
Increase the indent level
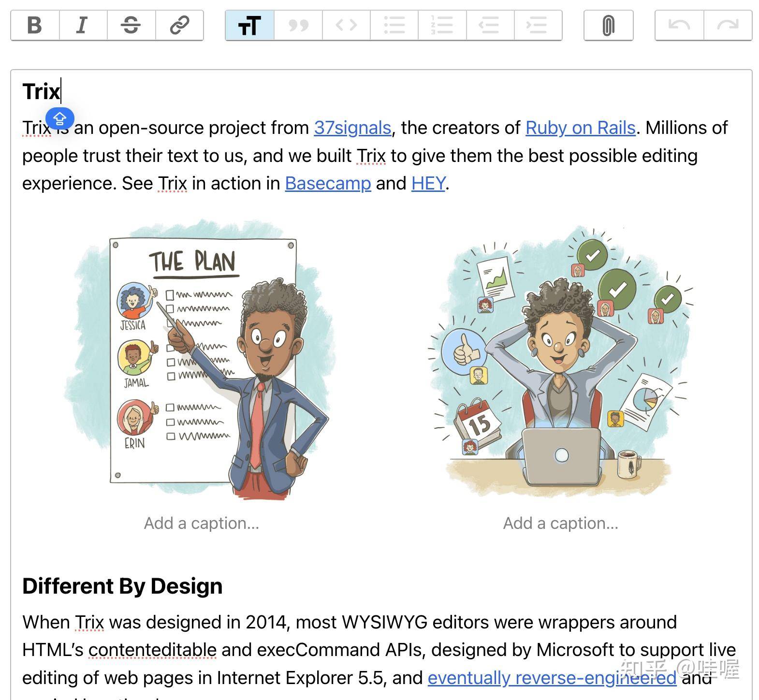(x=538, y=25)
